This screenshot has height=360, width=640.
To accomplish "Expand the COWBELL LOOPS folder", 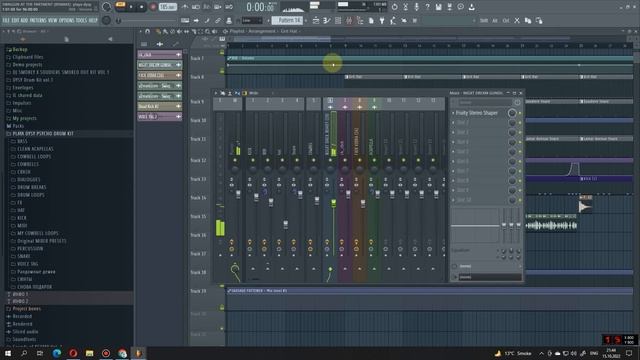I will point(34,157).
